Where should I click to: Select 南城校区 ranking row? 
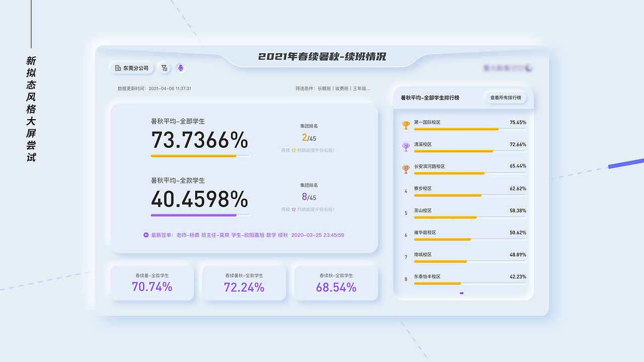pyautogui.click(x=464, y=258)
